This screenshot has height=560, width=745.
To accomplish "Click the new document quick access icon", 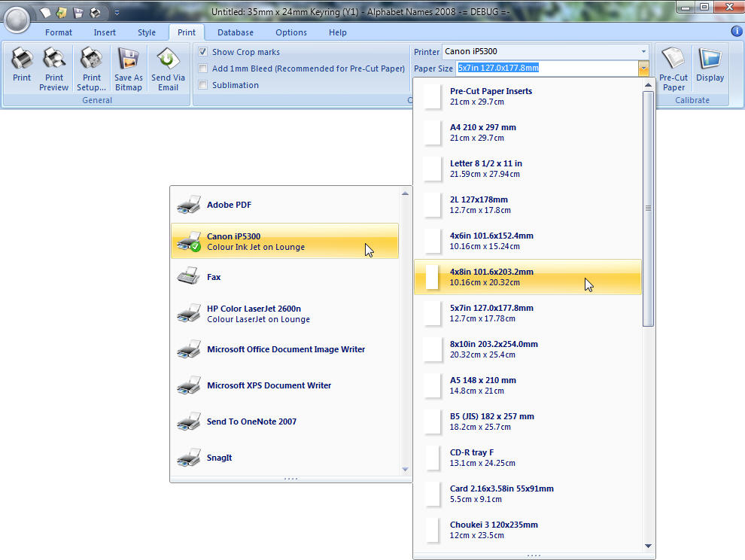I will (x=44, y=12).
